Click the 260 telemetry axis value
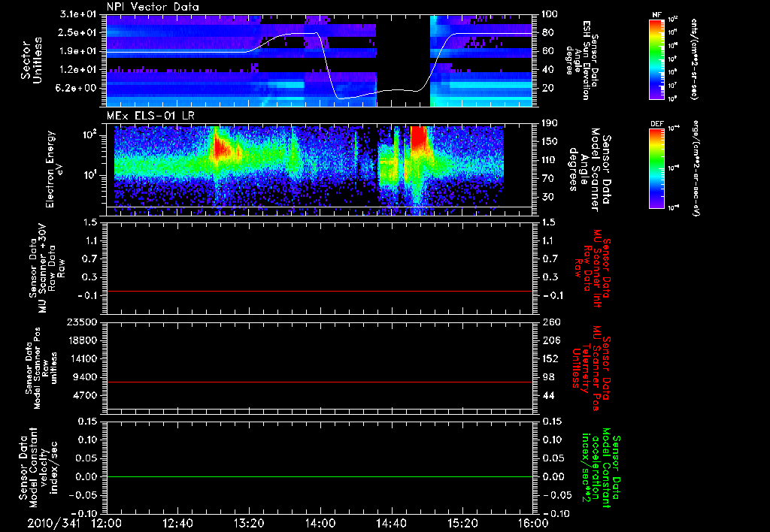 coord(551,322)
